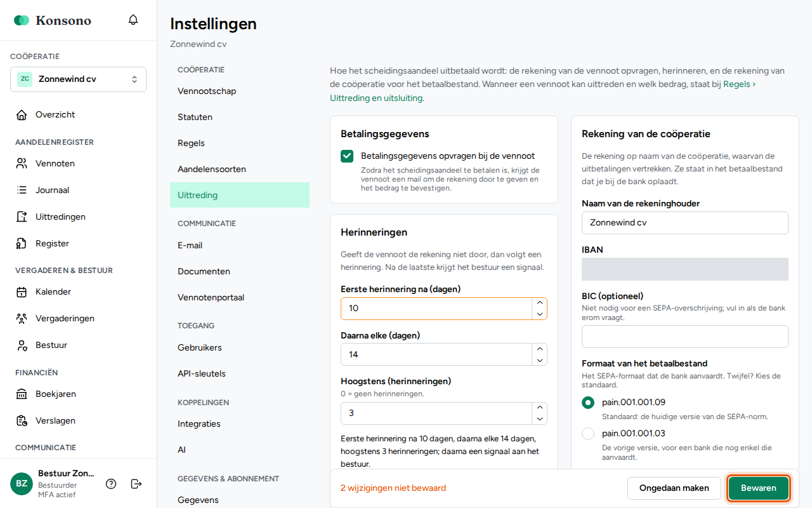This screenshot has height=508, width=812.
Task: Click the Boekjaren bank icon
Action: point(22,394)
